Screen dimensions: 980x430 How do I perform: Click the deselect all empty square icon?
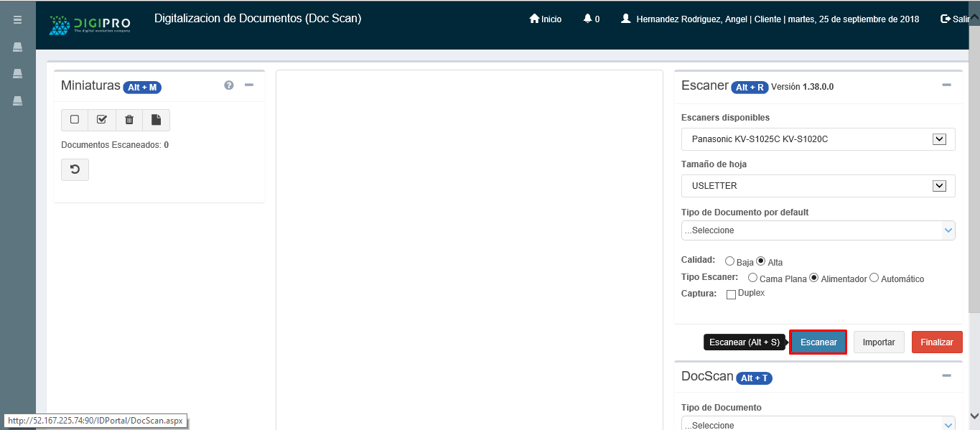(75, 120)
